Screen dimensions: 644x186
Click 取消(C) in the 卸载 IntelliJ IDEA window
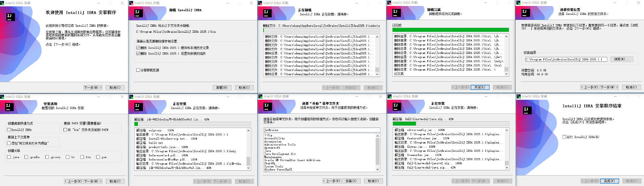click(244, 88)
